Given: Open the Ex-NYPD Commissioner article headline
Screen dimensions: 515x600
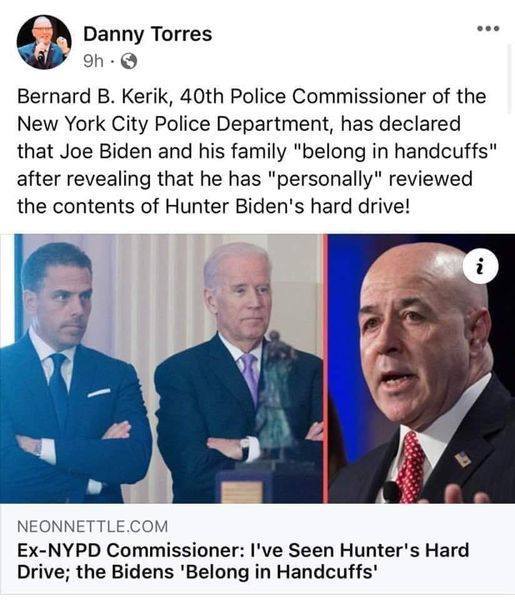Looking at the screenshot, I should coord(243,561).
